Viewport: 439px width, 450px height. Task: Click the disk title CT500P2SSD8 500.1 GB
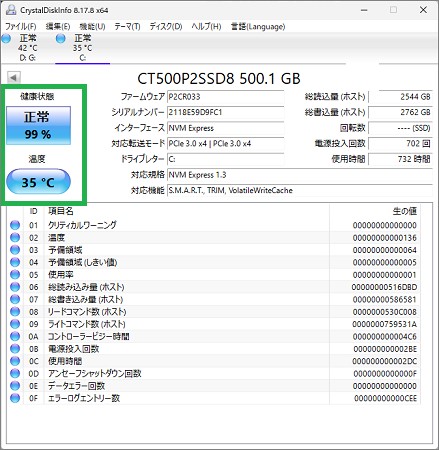tap(219, 79)
